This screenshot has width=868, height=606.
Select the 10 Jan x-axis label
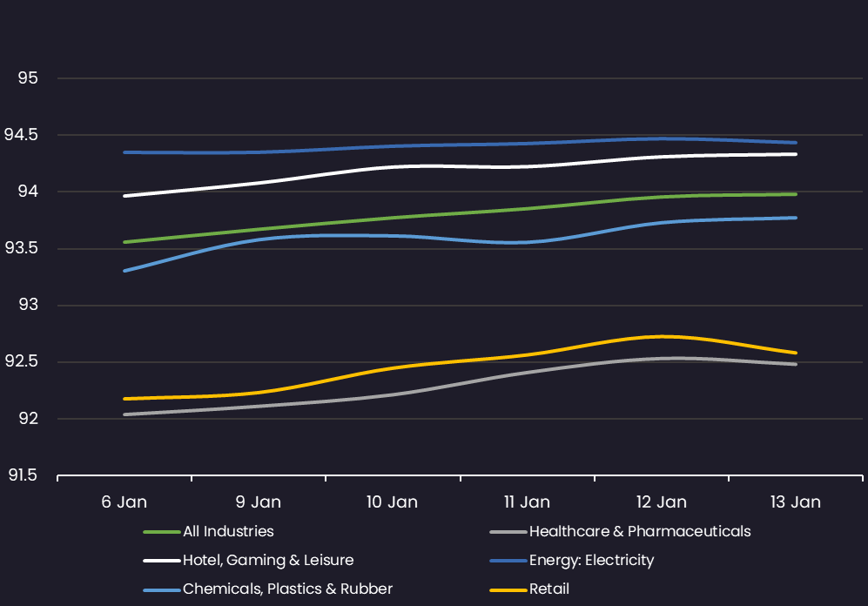392,502
